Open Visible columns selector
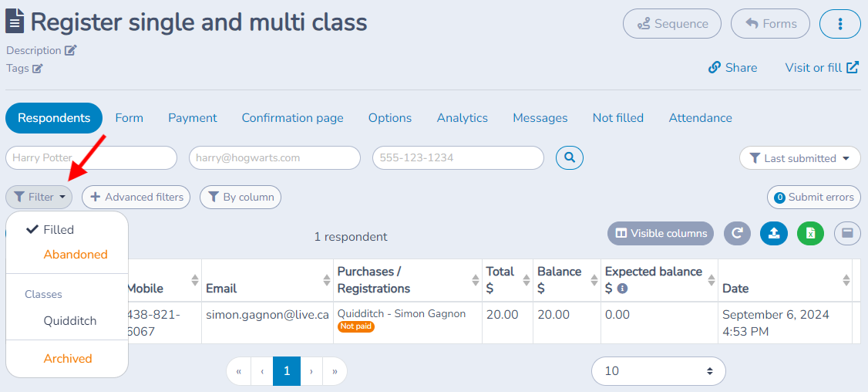Viewport: 868px width, 392px height. coord(661,234)
